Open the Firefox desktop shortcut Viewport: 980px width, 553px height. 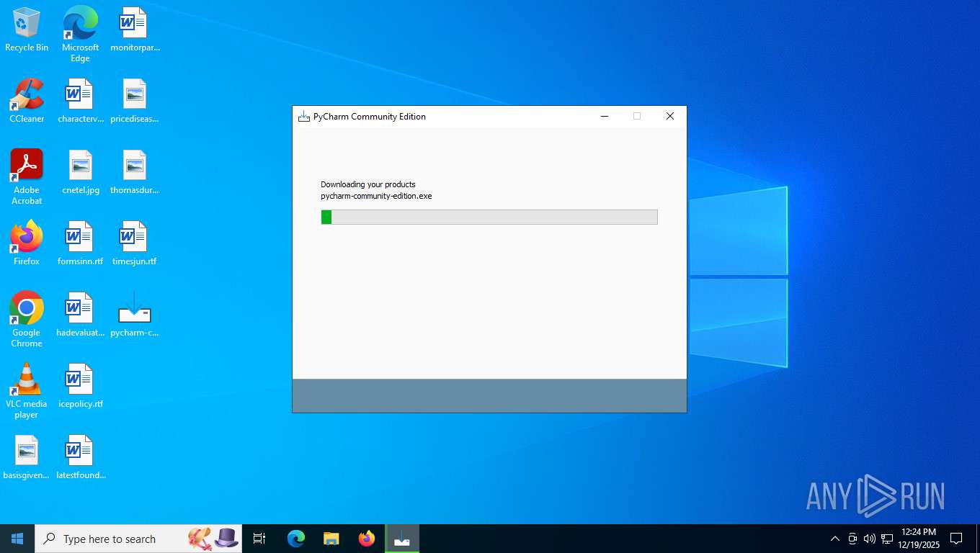click(x=27, y=243)
